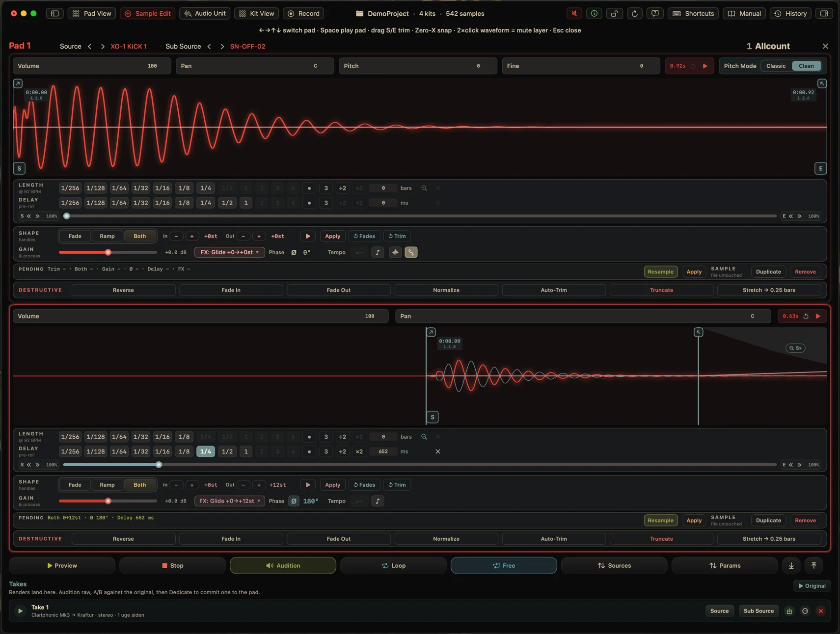Image resolution: width=840 pixels, height=634 pixels.
Task: Click the 5× zoom badge on bottom waveform
Action: [x=795, y=348]
